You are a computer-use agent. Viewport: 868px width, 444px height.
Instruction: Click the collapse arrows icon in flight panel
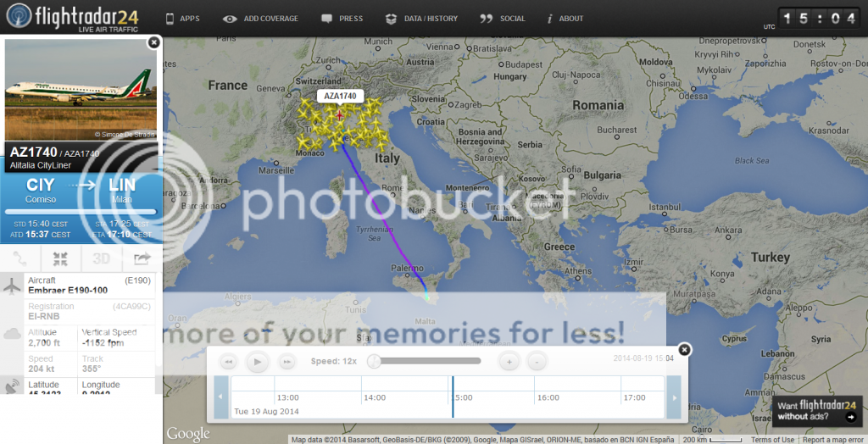click(60, 259)
